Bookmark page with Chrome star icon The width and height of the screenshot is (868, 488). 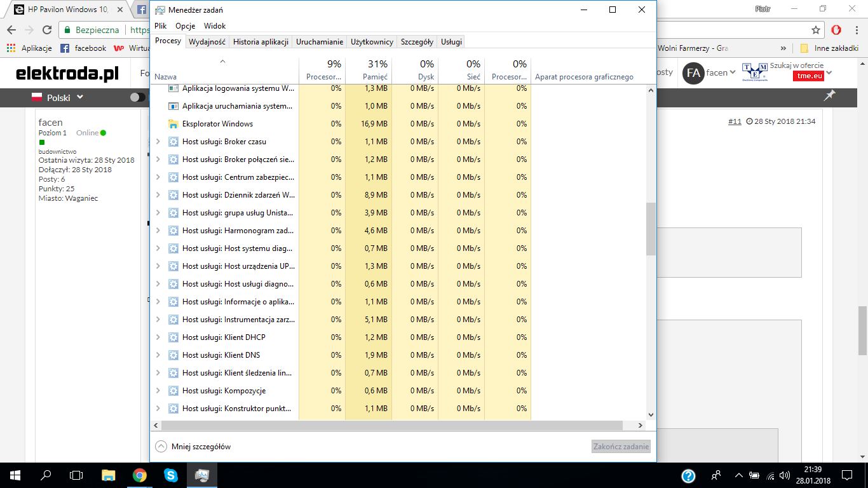point(816,30)
